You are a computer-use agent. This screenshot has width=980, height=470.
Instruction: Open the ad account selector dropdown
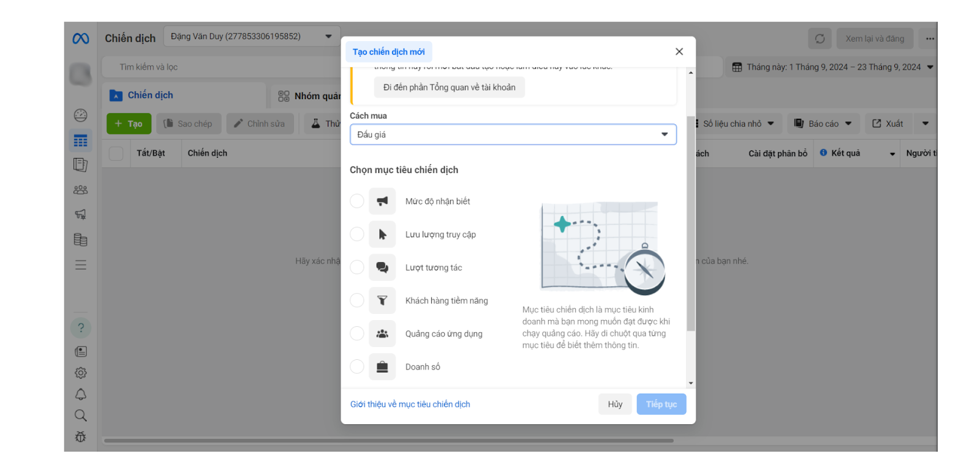252,37
